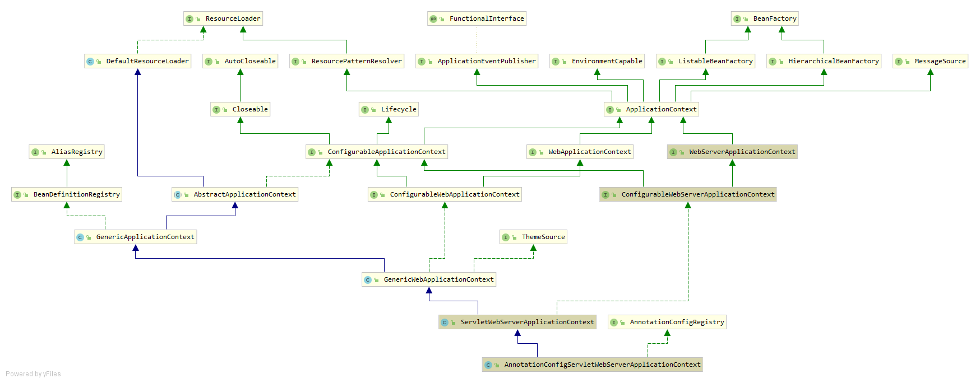Image resolution: width=980 pixels, height=383 pixels.
Task: Select the ConfigurableWebApplicationContext label text
Action: [455, 194]
